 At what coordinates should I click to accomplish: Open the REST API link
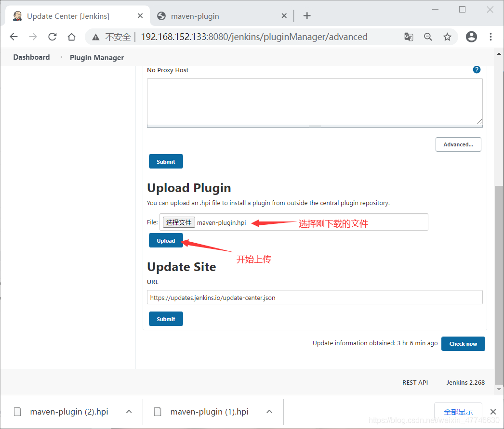[x=415, y=382]
